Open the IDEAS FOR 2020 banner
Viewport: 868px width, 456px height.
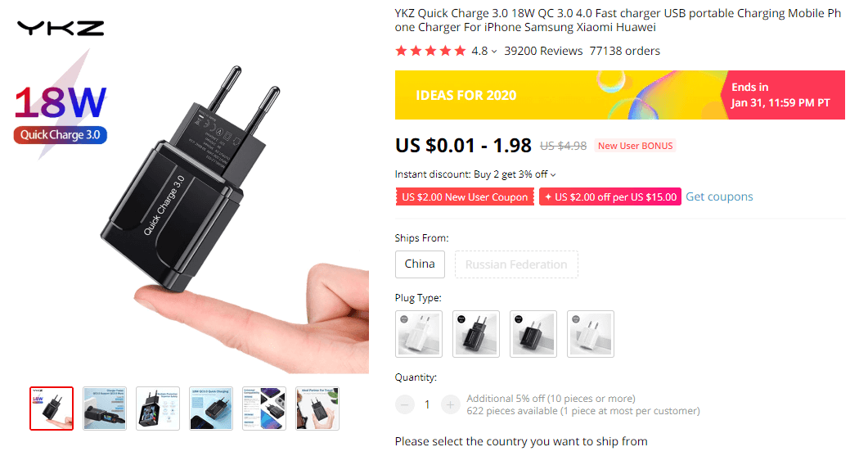619,95
